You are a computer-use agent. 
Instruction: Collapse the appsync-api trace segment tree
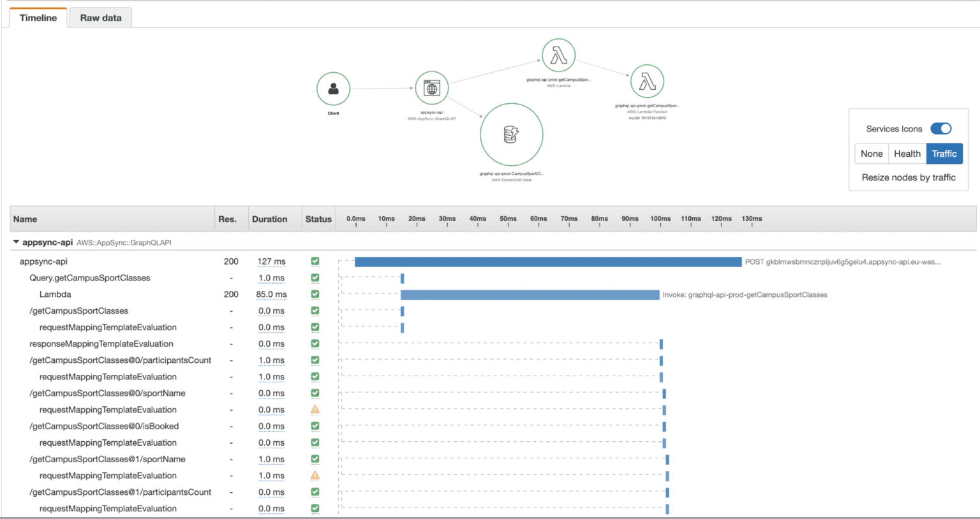15,242
